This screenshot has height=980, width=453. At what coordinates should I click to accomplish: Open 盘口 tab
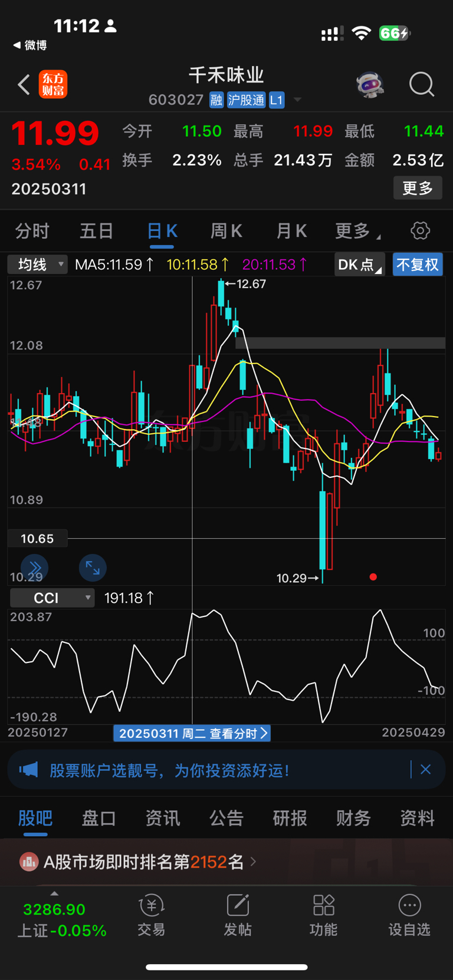(99, 818)
